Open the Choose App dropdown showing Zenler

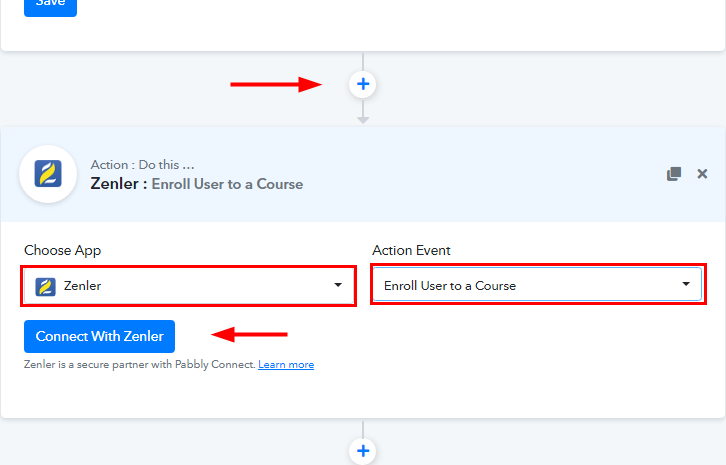click(x=188, y=286)
